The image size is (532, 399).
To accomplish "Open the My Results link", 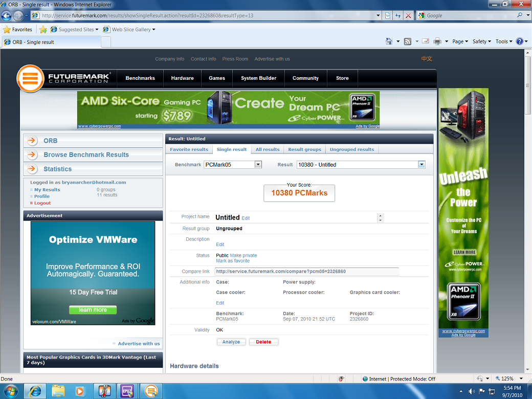I will click(x=47, y=190).
